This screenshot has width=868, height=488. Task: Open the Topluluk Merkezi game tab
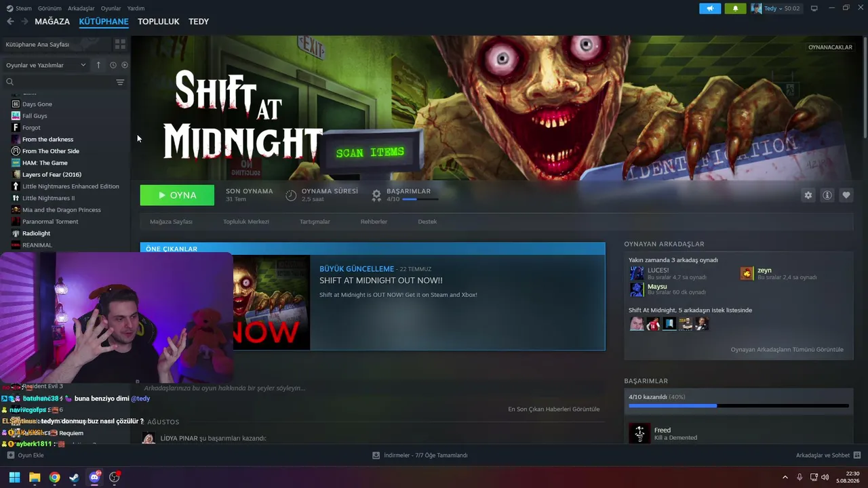point(246,222)
